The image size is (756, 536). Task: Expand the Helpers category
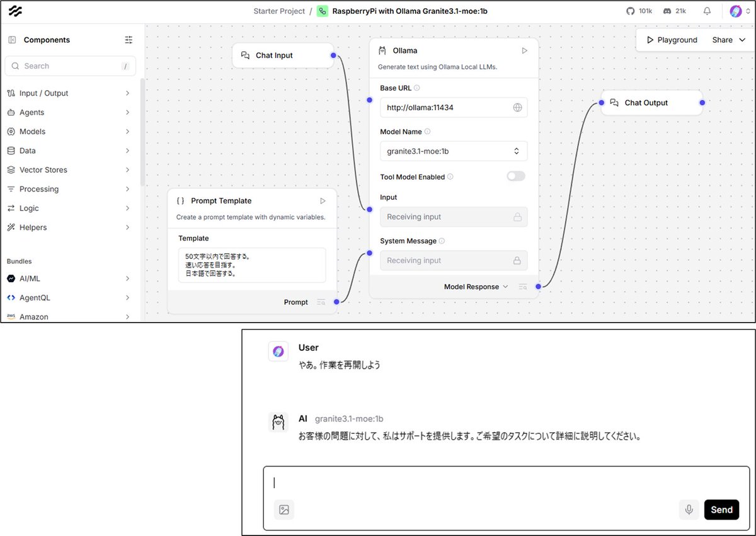tap(70, 227)
